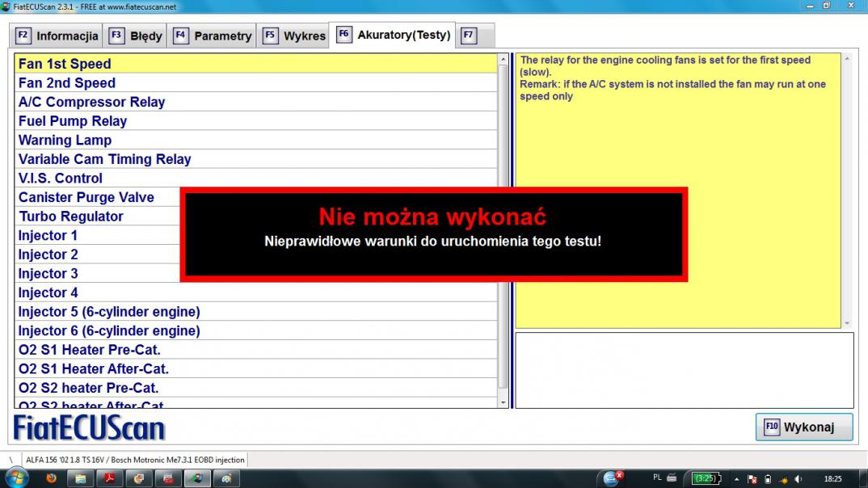Select Injector 4 test
The image size is (868, 488).
point(255,292)
